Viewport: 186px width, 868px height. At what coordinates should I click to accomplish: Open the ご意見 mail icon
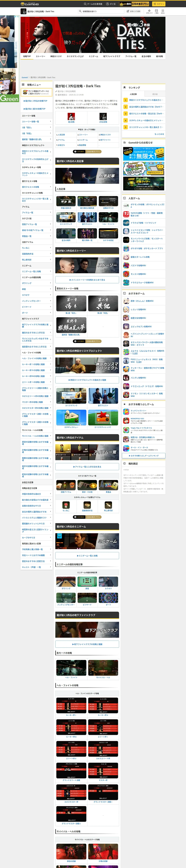pyautogui.click(x=156, y=11)
